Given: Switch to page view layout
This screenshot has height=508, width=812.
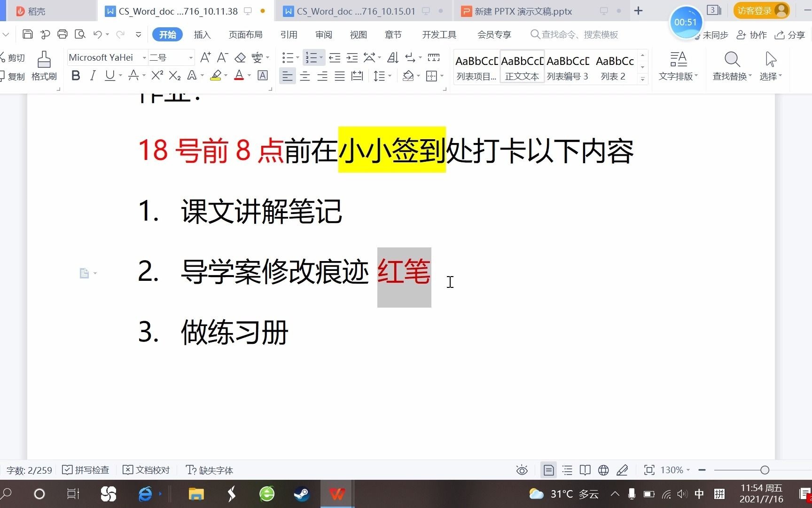Looking at the screenshot, I should (x=548, y=470).
